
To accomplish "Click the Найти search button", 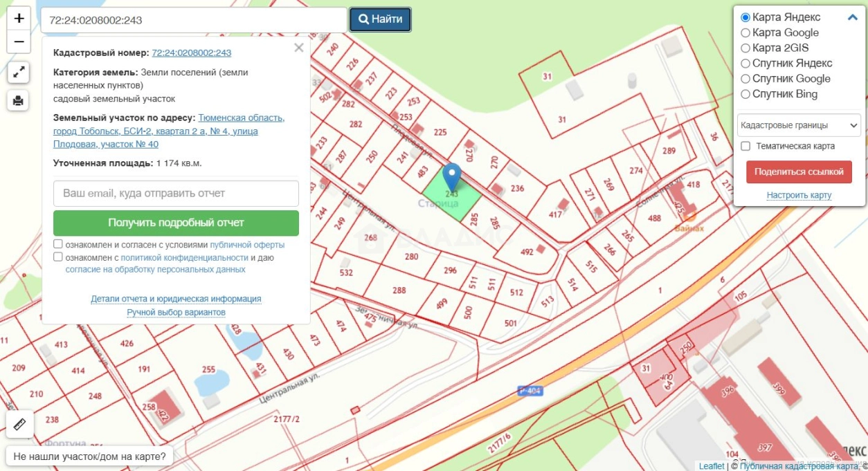I will 380,19.
